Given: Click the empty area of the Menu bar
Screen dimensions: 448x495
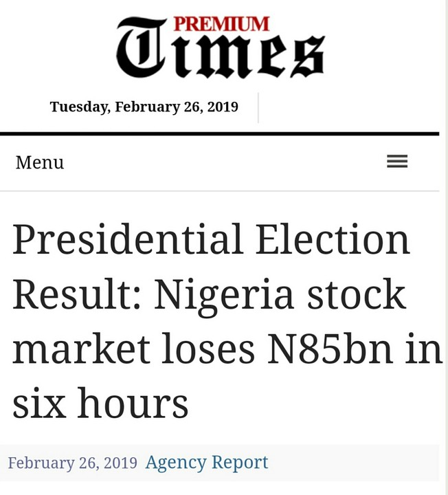Looking at the screenshot, I should point(220,162).
